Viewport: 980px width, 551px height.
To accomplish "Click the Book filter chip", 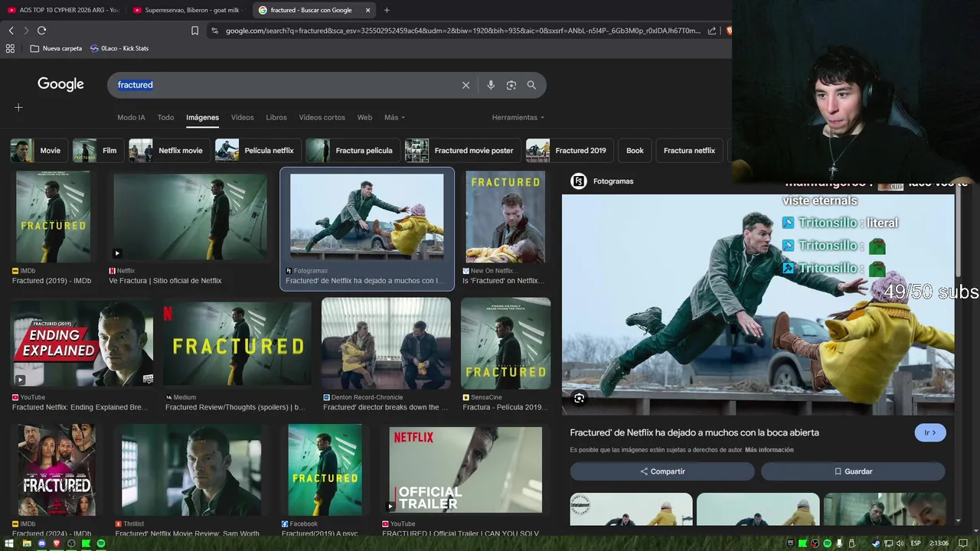I will point(635,151).
